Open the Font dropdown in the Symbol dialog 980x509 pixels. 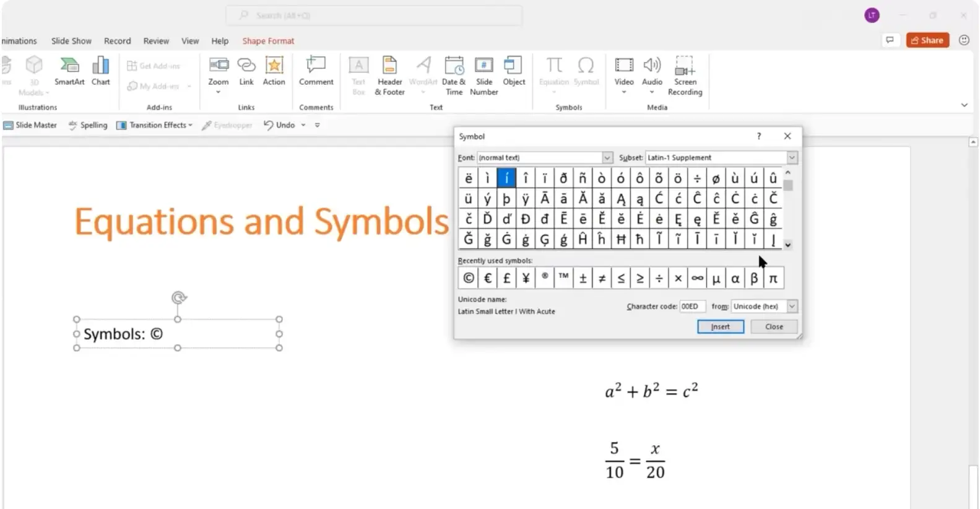607,158
